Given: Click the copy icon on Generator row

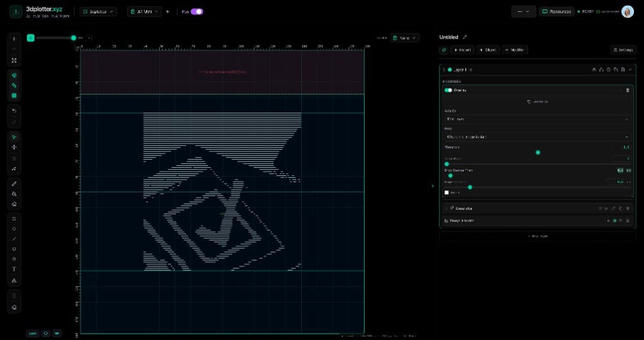Looking at the screenshot, I should tap(621, 209).
